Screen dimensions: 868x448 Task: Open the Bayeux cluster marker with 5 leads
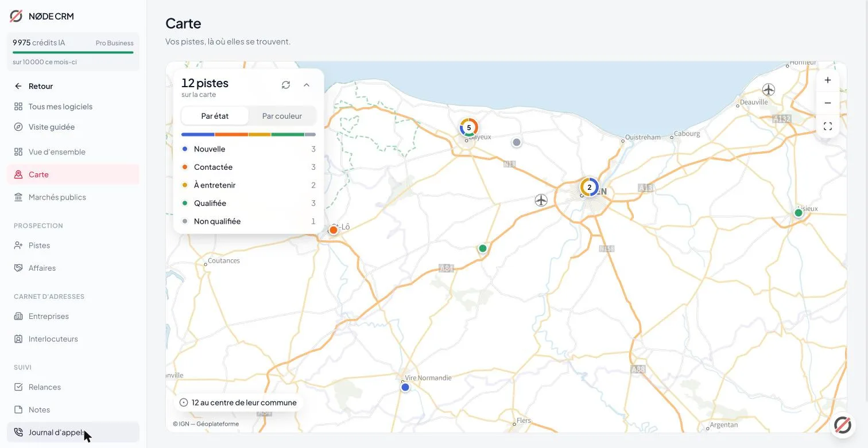tap(469, 127)
